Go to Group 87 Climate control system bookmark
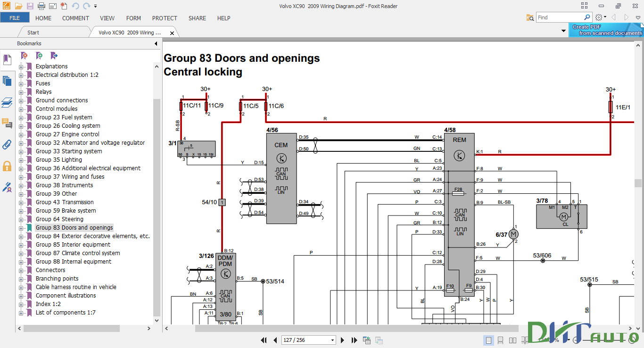 click(x=78, y=253)
